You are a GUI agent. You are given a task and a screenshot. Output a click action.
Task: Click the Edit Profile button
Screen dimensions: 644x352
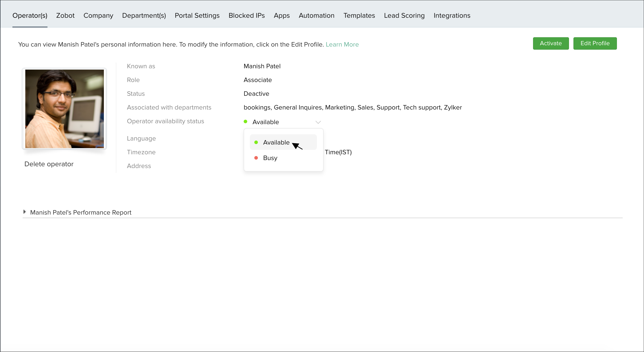[x=595, y=43]
